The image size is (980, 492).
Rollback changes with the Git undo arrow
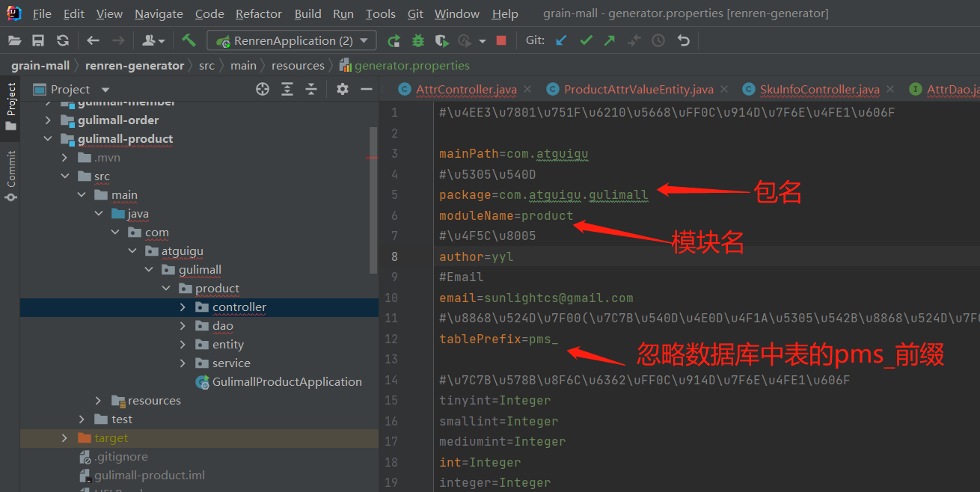point(683,40)
